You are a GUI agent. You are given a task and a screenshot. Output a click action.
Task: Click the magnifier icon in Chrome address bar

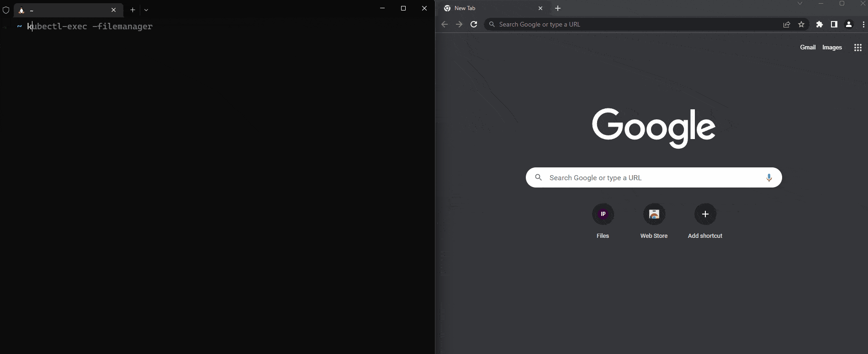(x=492, y=24)
